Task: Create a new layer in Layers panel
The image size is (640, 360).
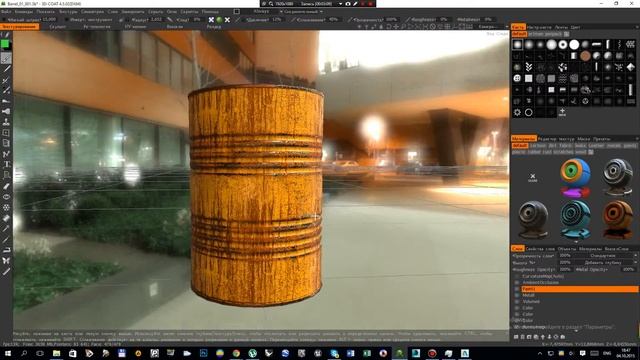Action: [516, 337]
